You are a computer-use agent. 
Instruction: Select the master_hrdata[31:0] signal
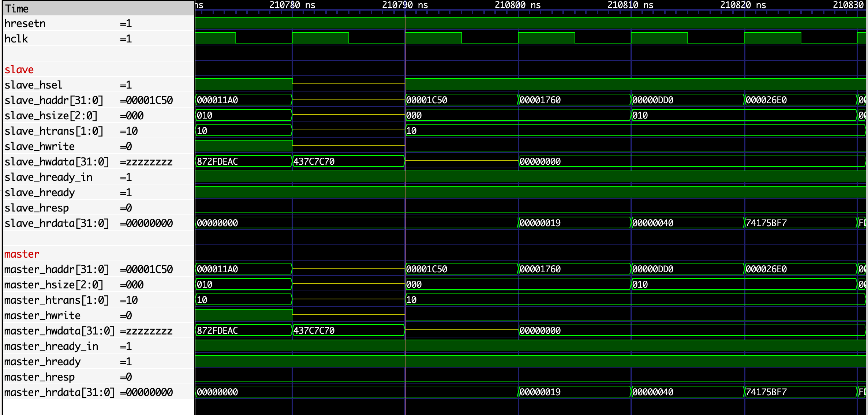pyautogui.click(x=59, y=392)
